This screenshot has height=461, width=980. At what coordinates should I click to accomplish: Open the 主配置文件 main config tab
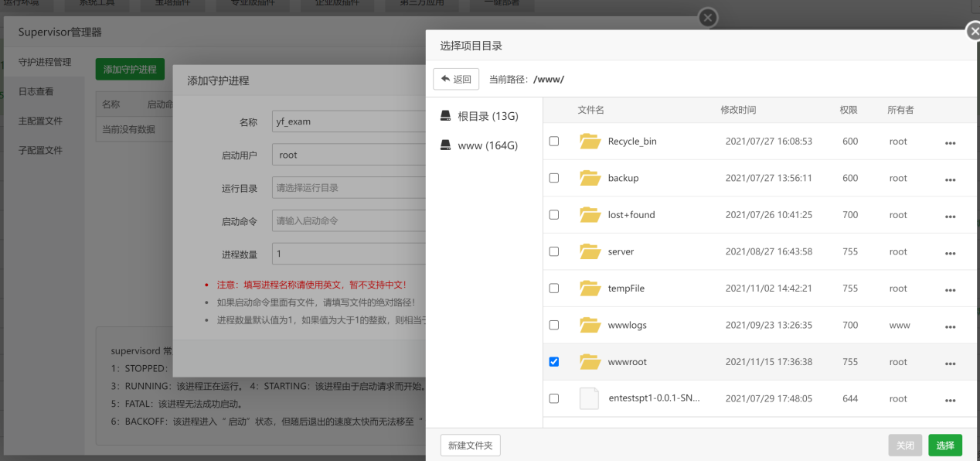point(40,121)
